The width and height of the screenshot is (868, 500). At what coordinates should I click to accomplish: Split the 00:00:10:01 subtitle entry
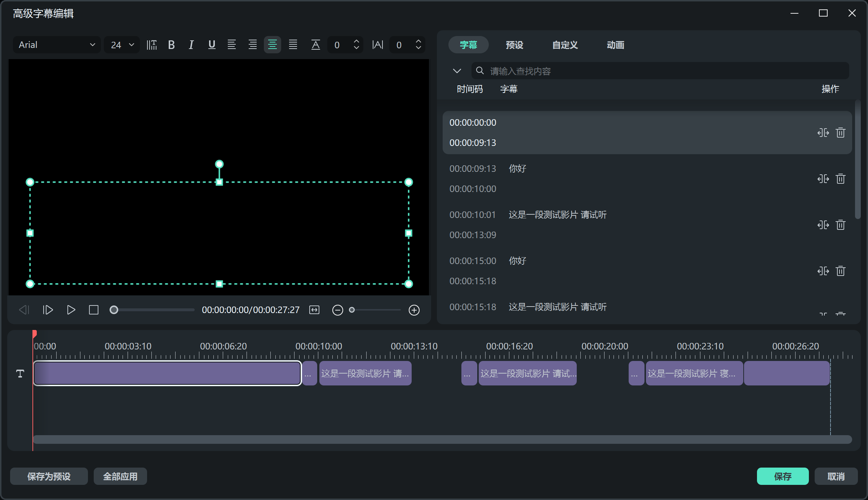[823, 225]
